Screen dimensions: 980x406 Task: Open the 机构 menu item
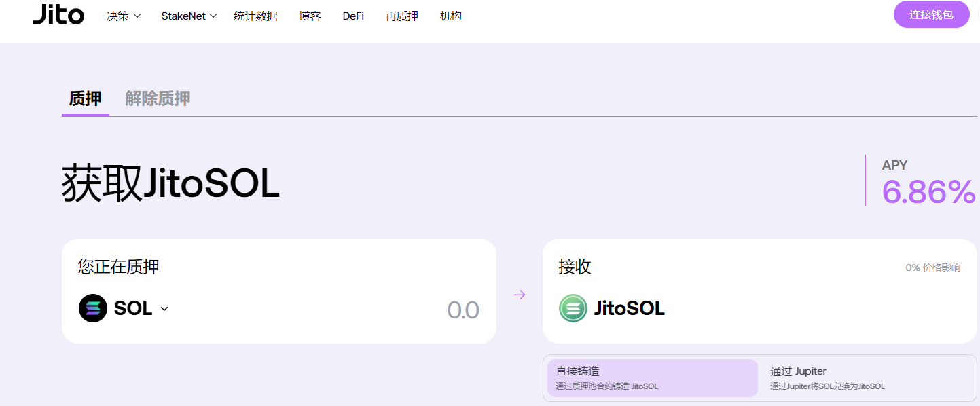pyautogui.click(x=451, y=16)
